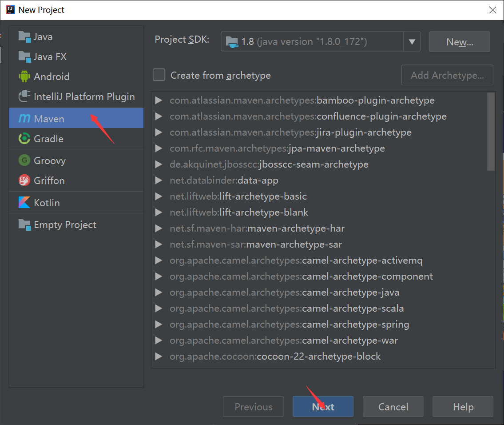
Task: Click the Empty Project folder icon
Action: pos(24,225)
